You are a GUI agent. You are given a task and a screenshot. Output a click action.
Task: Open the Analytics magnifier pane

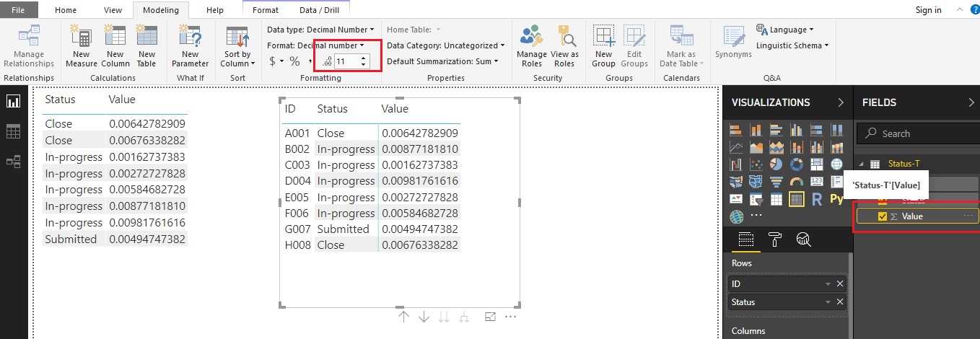pos(802,239)
